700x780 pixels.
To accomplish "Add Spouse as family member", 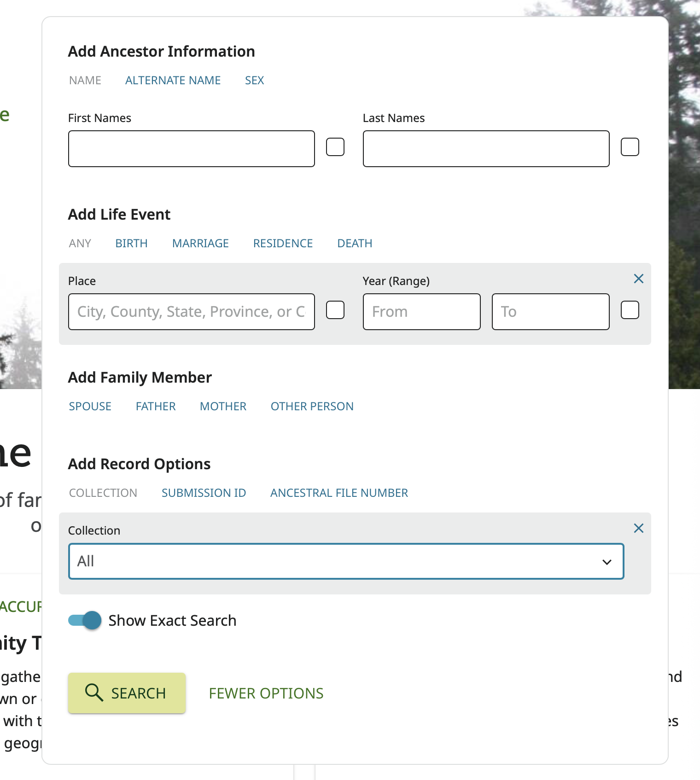I will tap(90, 407).
